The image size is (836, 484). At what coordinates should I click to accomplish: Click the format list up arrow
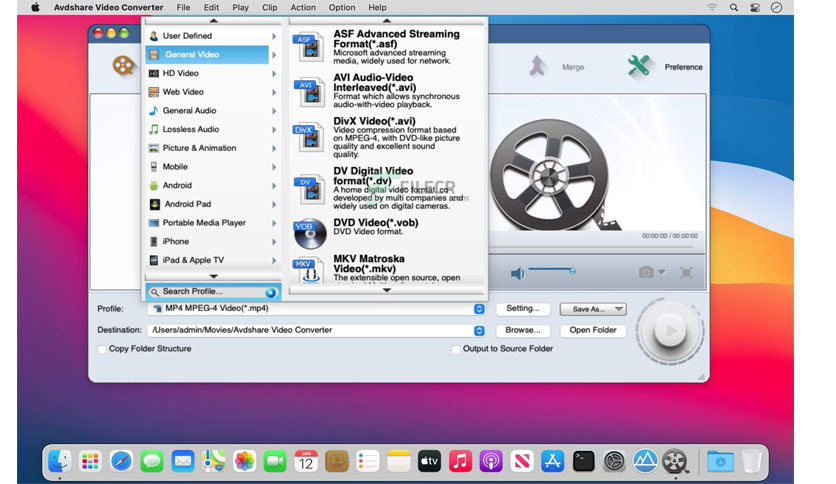387,21
